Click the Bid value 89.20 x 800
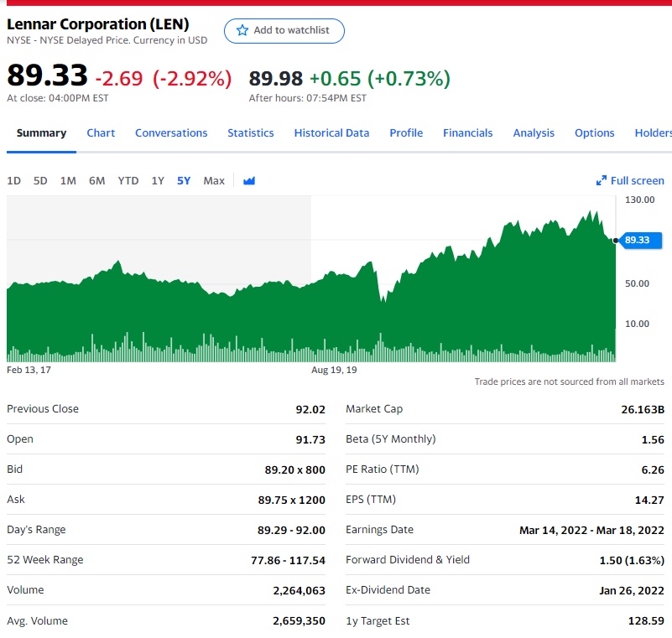Screen dimensions: 672x638 (294, 469)
